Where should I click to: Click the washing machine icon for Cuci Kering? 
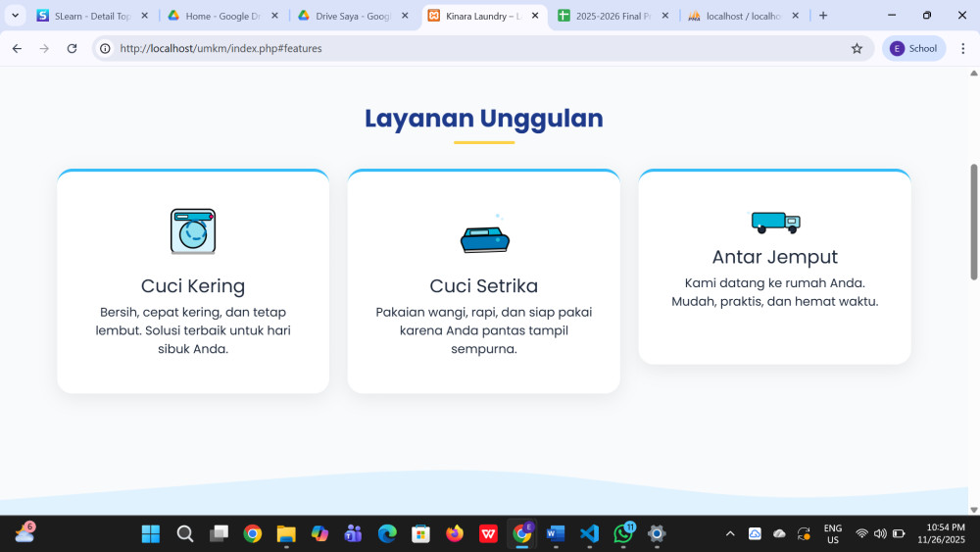tap(192, 231)
